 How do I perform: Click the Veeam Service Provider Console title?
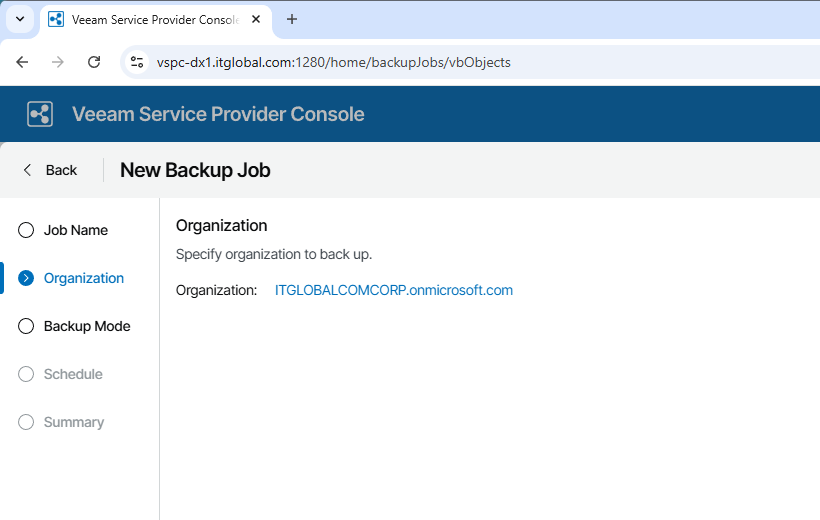point(218,114)
